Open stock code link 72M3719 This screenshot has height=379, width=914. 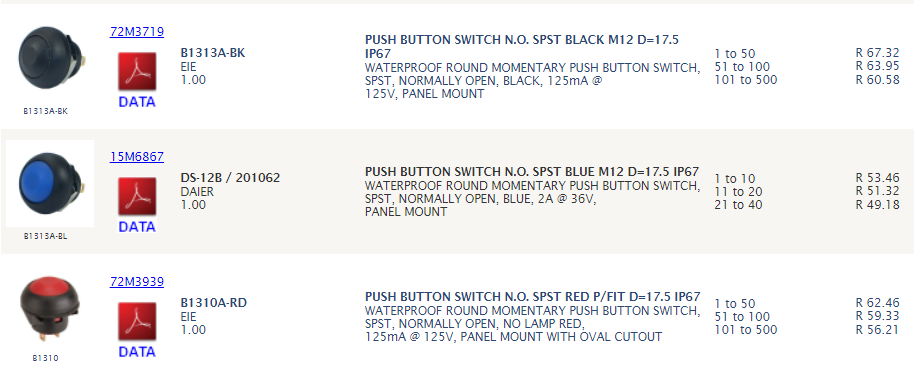pos(137,31)
